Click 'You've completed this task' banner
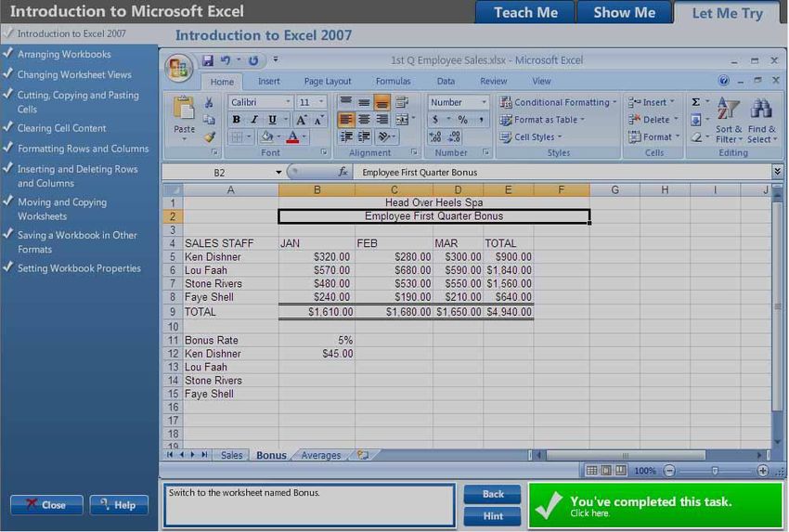 coord(655,505)
